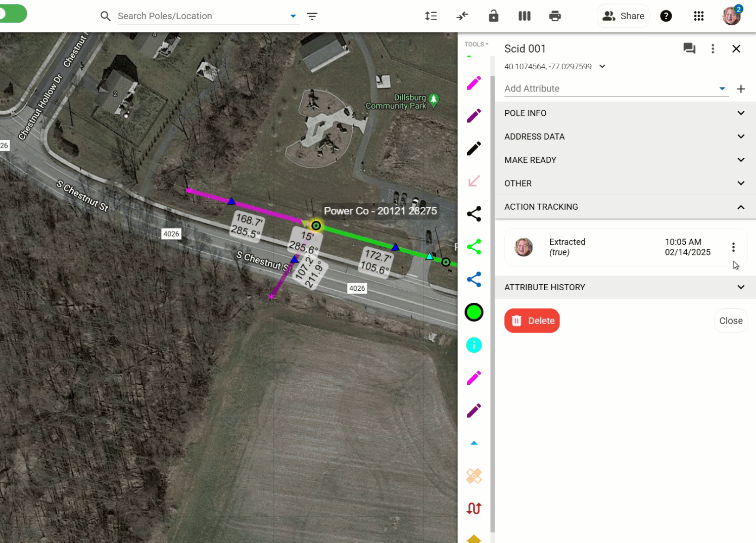Open the TOOLS dropdown menu
756x543 pixels.
click(477, 44)
